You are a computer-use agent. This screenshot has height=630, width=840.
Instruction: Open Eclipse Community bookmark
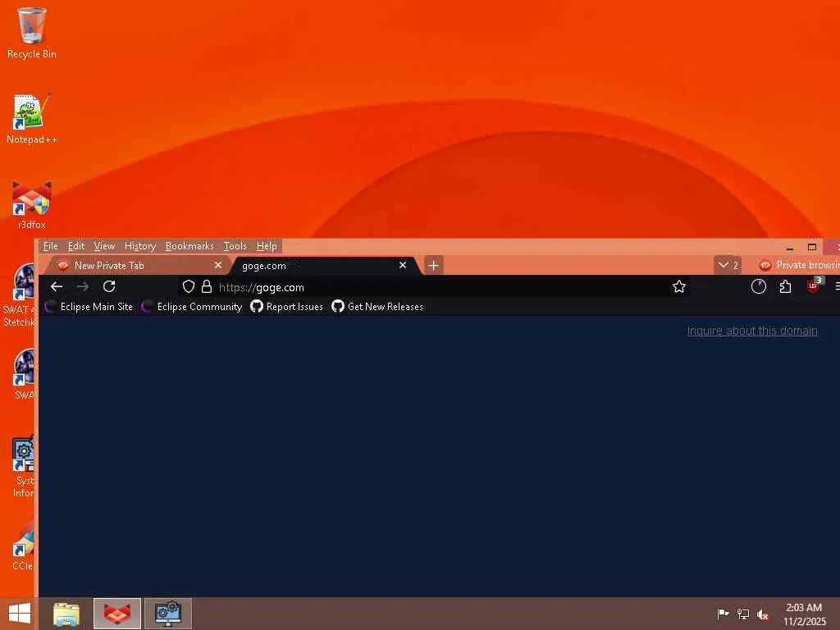[x=192, y=307]
